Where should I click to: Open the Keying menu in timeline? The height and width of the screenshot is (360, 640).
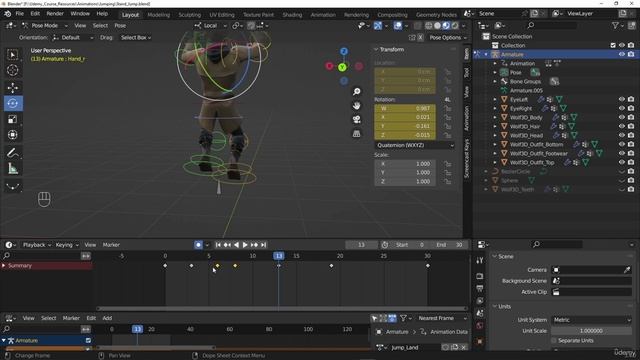coord(67,245)
